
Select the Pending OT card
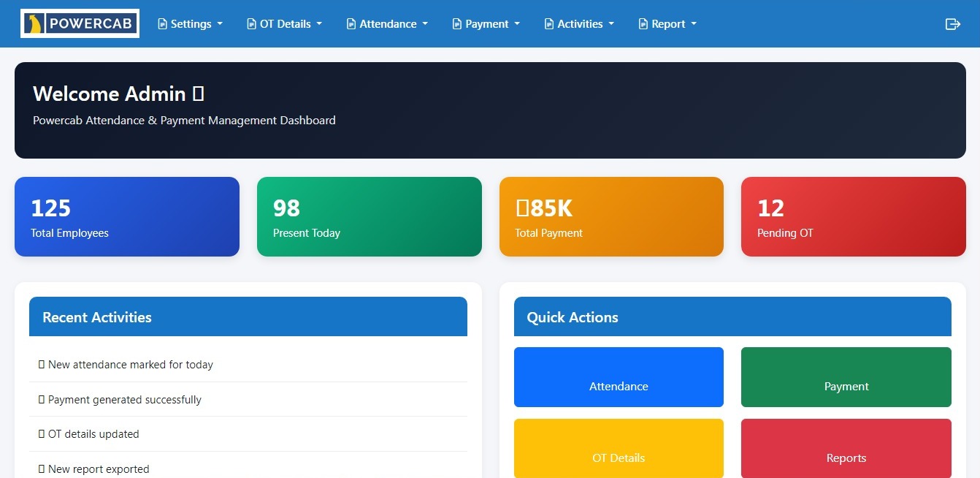click(854, 216)
